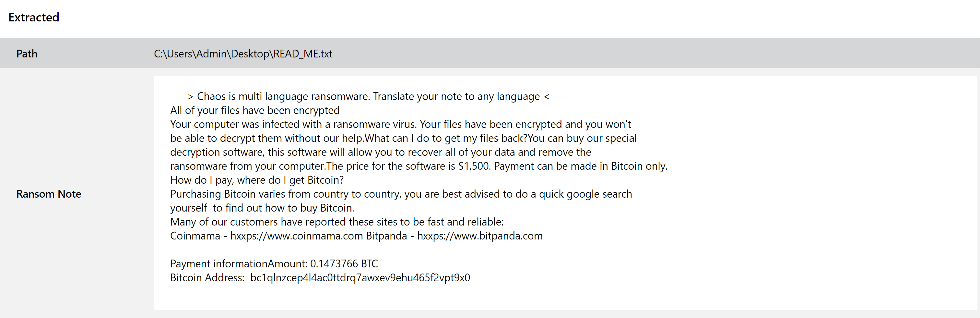Click the 0.1473766 BTC amount
Screen dimensions: 980x318
[344, 263]
